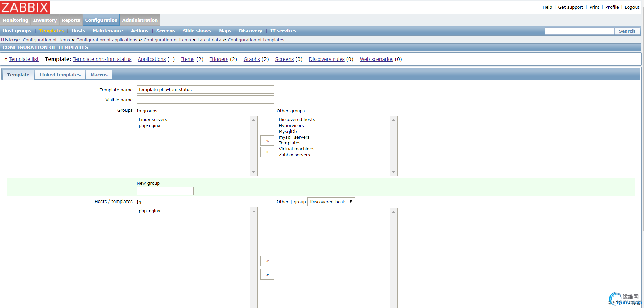Click the Logout link
The height and width of the screenshot is (308, 644).
tap(632, 7)
